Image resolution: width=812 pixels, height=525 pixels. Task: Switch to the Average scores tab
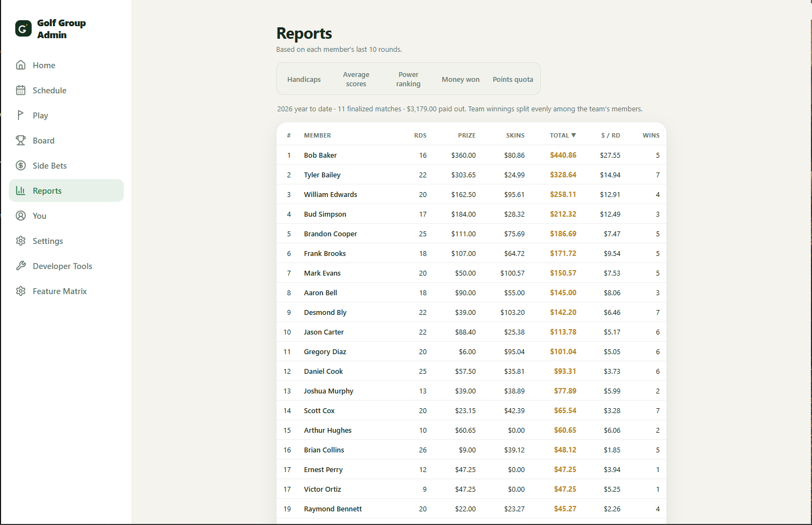pyautogui.click(x=356, y=79)
